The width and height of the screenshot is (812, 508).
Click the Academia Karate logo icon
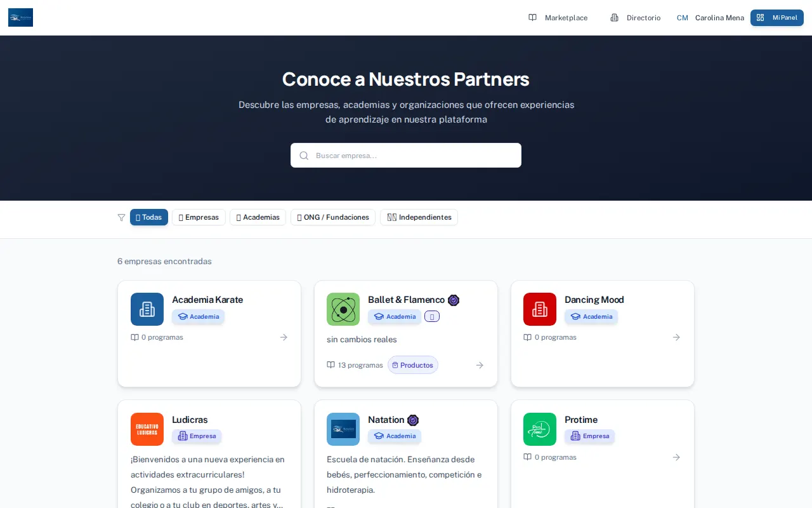point(147,309)
